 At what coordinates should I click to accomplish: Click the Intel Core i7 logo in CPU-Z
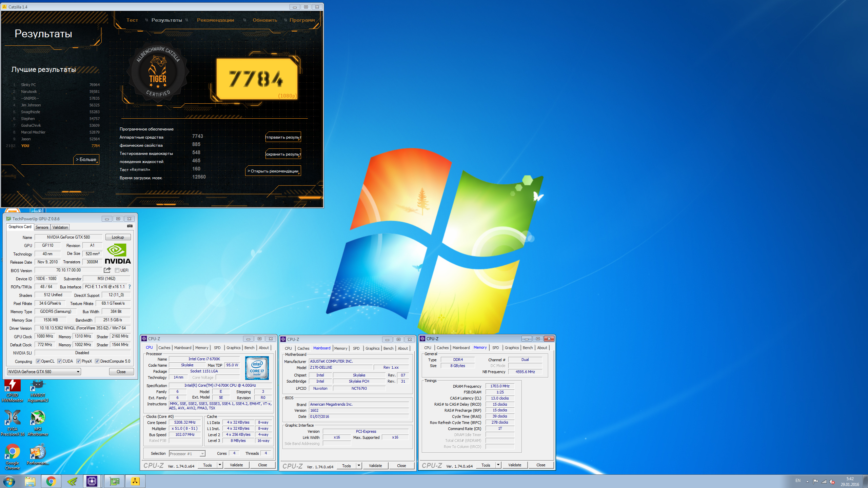pos(257,368)
